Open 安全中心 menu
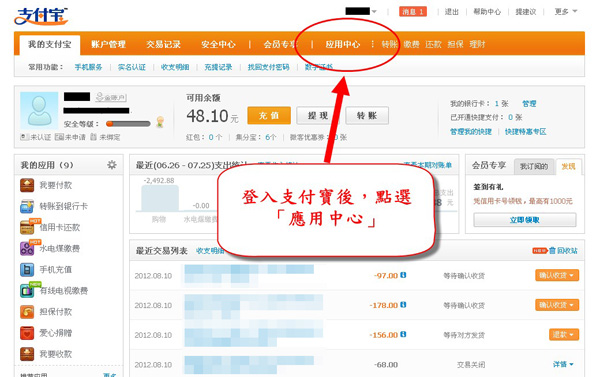600x377 pixels. coord(218,44)
